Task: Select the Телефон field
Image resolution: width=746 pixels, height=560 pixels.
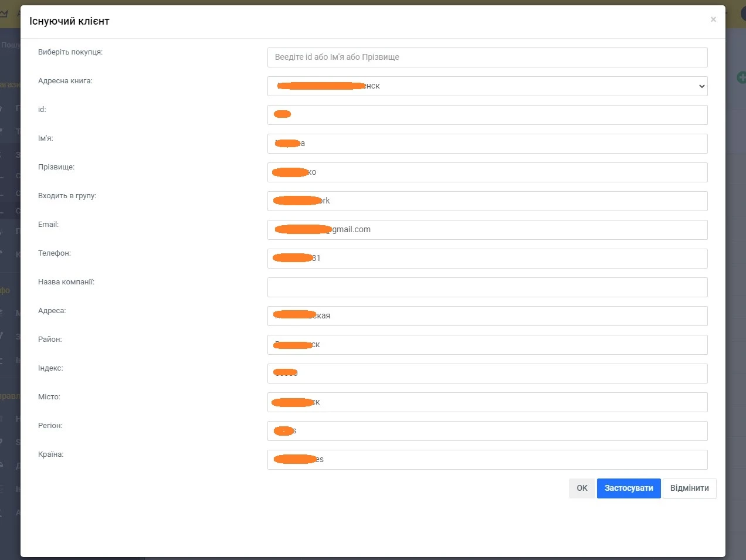Action: tap(487, 259)
